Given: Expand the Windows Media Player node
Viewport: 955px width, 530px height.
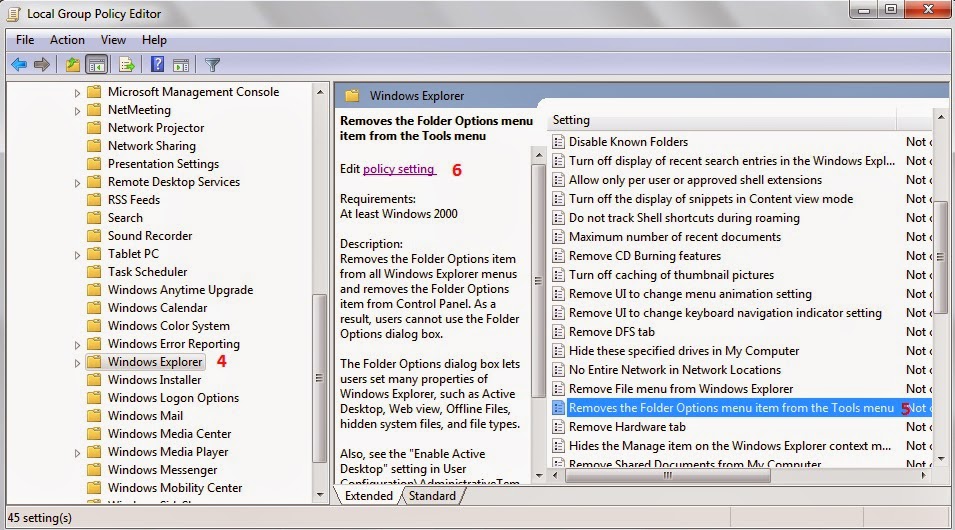Looking at the screenshot, I should (x=77, y=453).
